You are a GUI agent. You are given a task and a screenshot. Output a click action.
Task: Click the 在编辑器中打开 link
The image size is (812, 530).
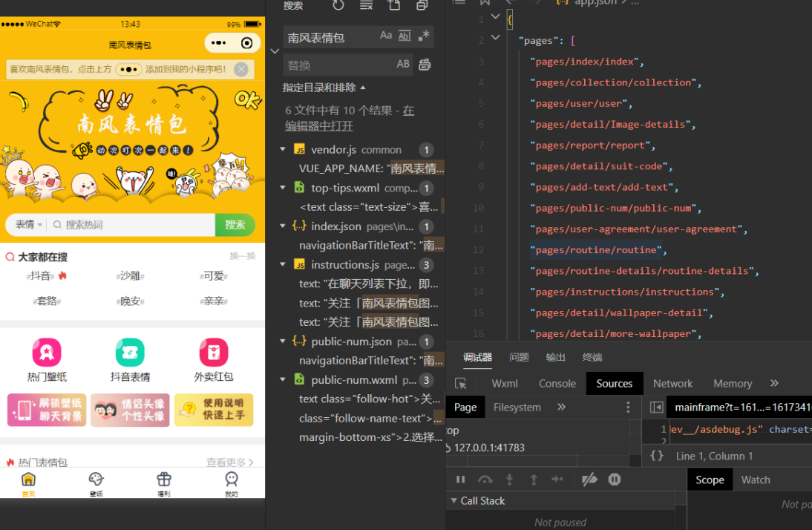(x=319, y=126)
